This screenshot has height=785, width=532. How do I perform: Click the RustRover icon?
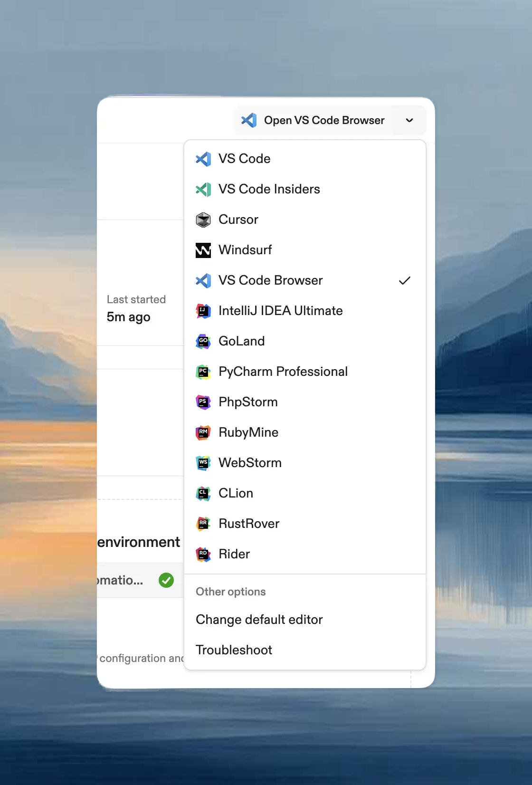point(203,524)
